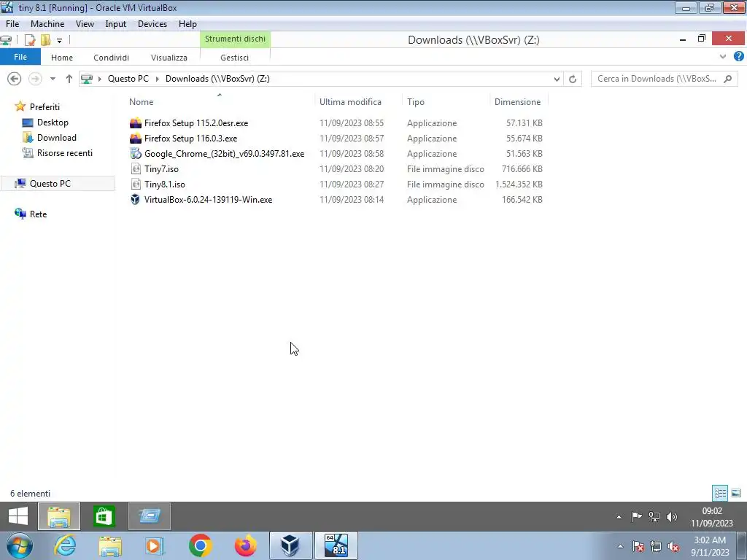The image size is (747, 560).
Task: Click the guest Action Center flag icon
Action: click(x=636, y=517)
